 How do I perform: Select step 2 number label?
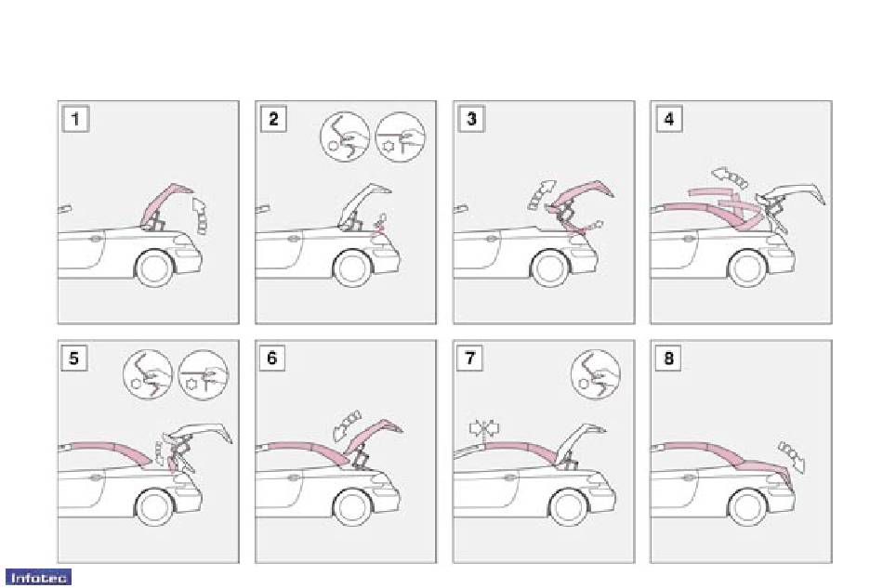tap(273, 119)
